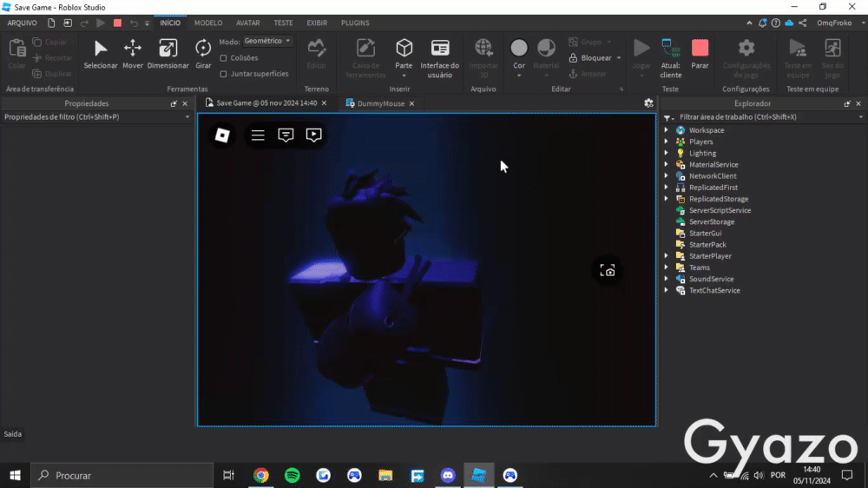
Task: Click the Cor color swatch
Action: point(519,49)
